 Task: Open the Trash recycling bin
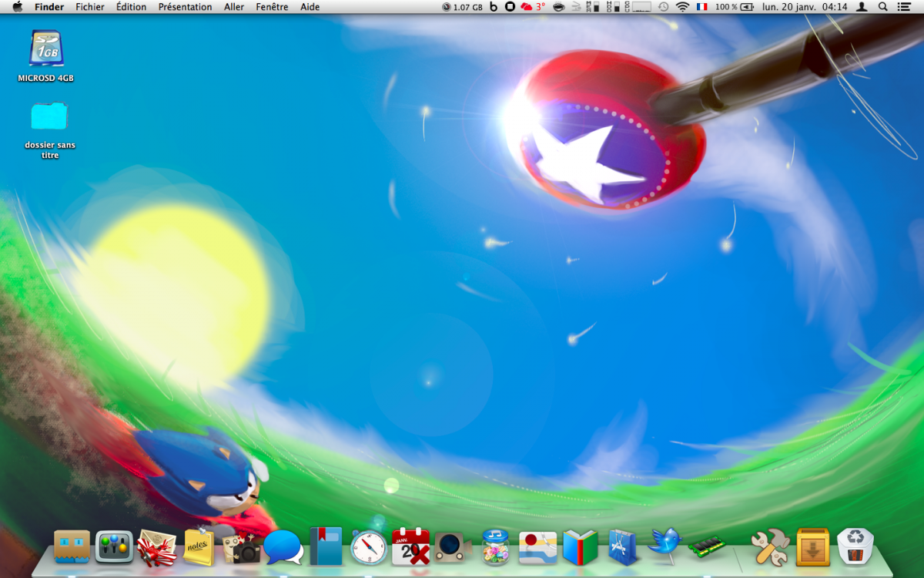855,547
